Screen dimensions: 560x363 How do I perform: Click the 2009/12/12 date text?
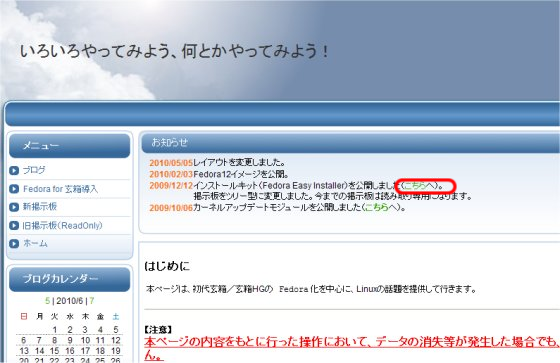(171, 186)
